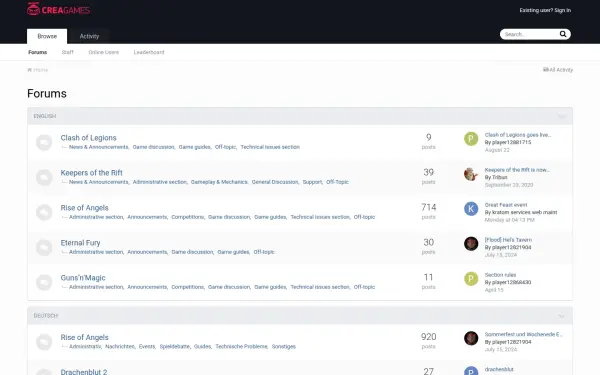Click the Deutsch Rise of Angels forum bubble icon

tap(44, 342)
